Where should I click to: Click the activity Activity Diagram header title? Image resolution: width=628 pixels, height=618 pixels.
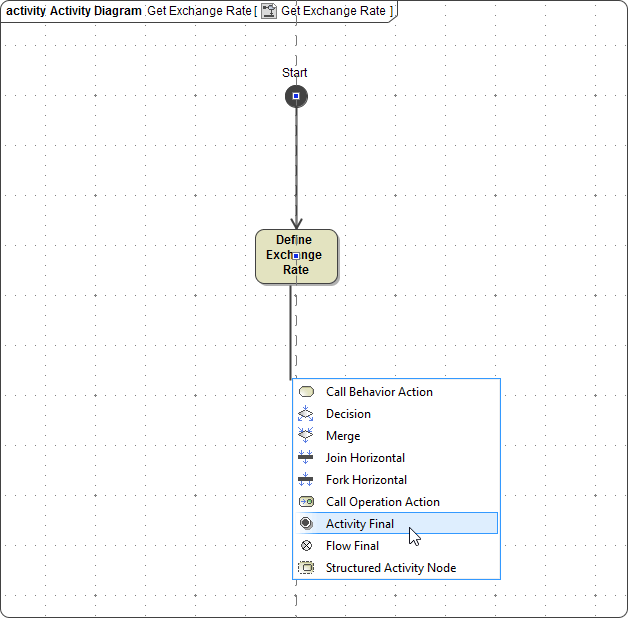(x=74, y=11)
